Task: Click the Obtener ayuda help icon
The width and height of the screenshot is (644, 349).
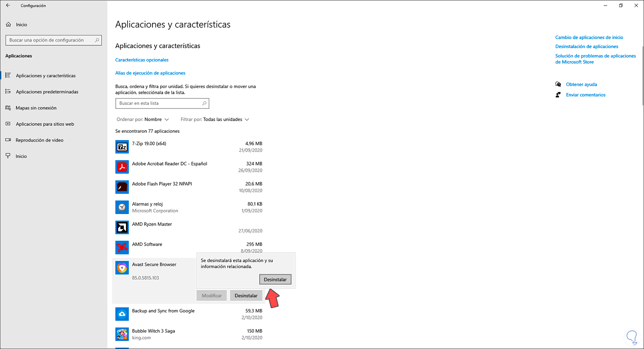Action: [559, 84]
